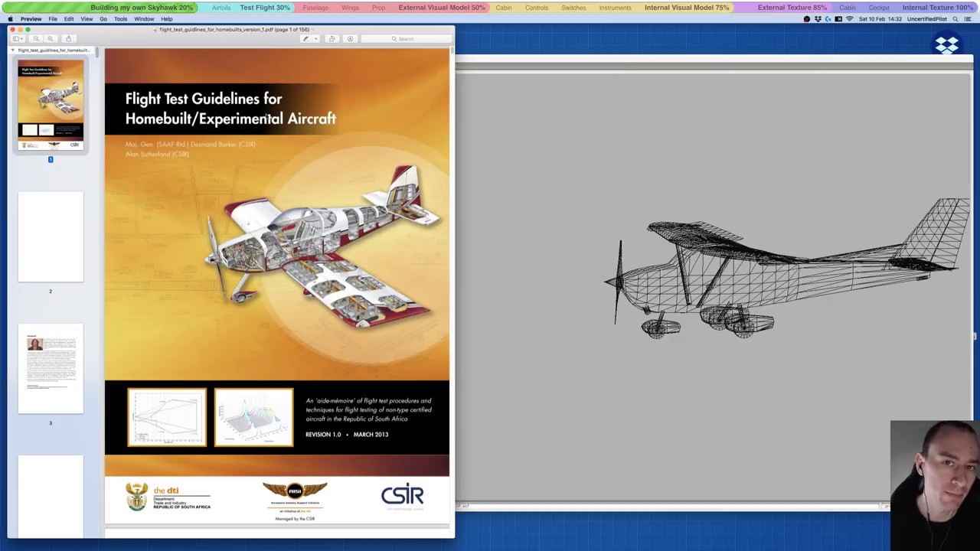Image resolution: width=980 pixels, height=551 pixels.
Task: Click the Dropbox badge on desktop
Action: tap(946, 45)
